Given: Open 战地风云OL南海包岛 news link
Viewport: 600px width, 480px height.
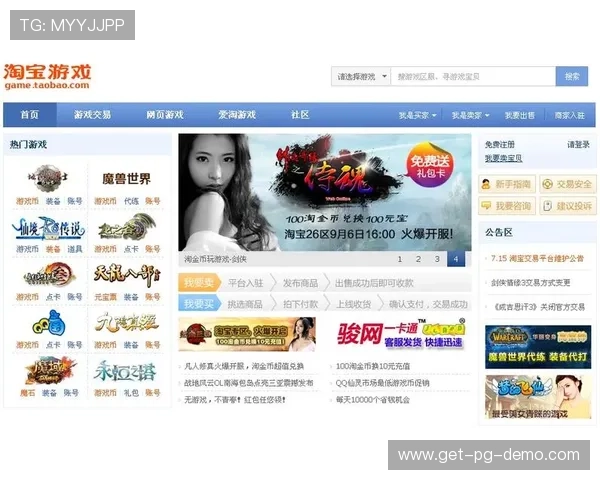Looking at the screenshot, I should (249, 383).
